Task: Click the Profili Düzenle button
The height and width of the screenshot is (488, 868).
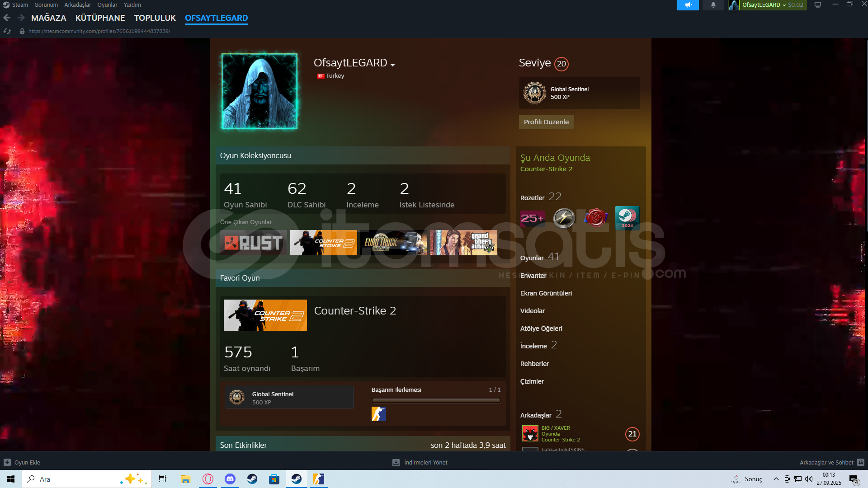Action: (546, 122)
